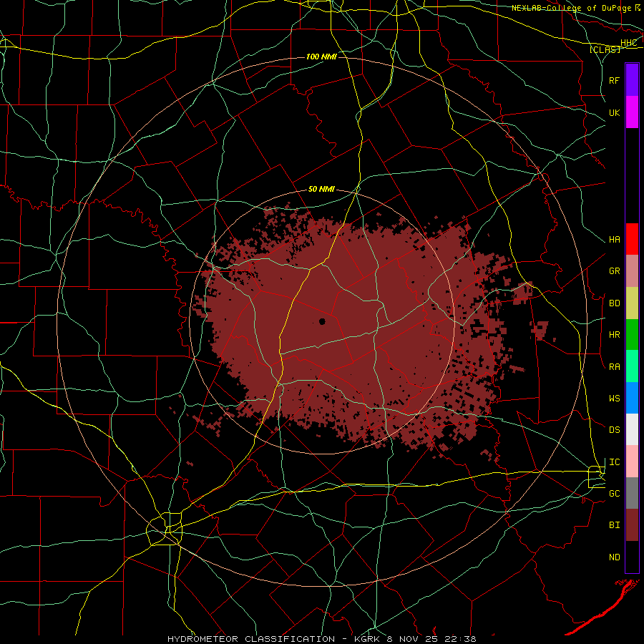Viewport: 644px width, 644px height.
Task: Click the 50 NMI range ring label
Action: (x=321, y=189)
